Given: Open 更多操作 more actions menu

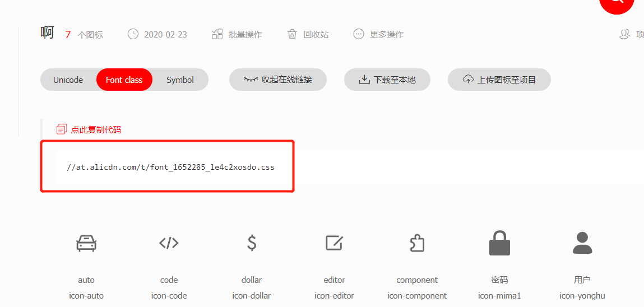Looking at the screenshot, I should tap(379, 35).
